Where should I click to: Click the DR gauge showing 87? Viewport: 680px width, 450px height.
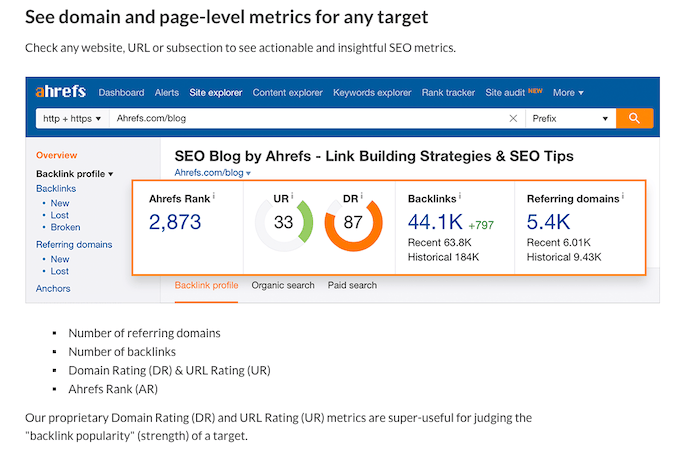click(x=353, y=222)
